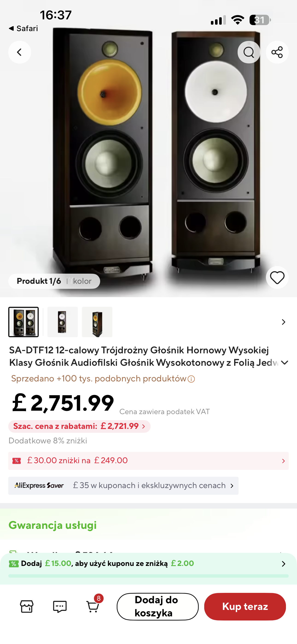This screenshot has height=644, width=297.
Task: Expand the full product title
Action: point(285,363)
